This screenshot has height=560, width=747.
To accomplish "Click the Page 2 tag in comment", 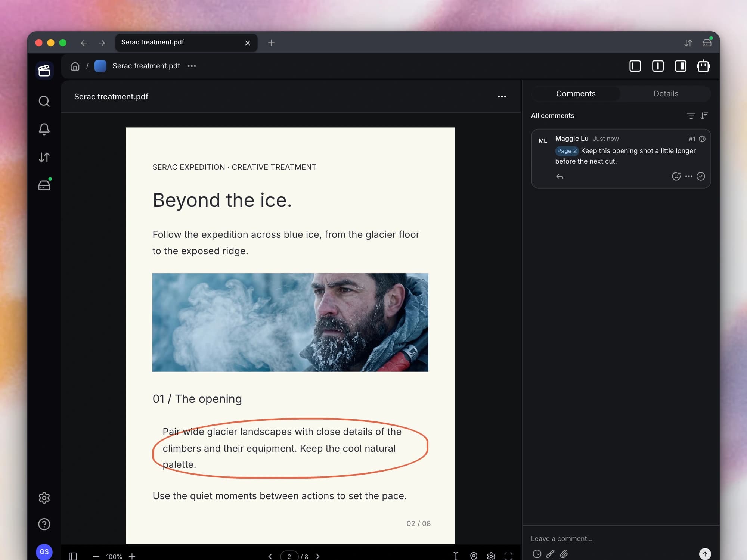I will (x=567, y=151).
